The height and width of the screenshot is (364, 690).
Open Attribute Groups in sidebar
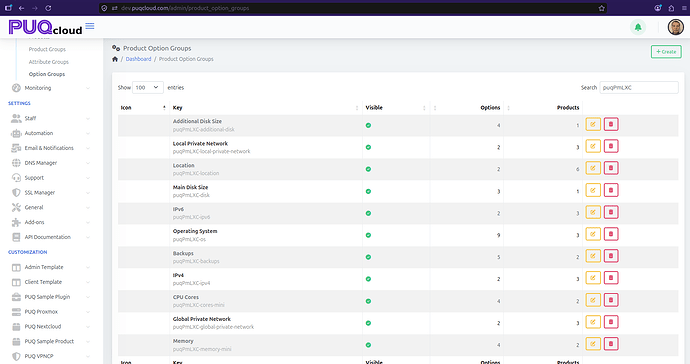tap(49, 62)
